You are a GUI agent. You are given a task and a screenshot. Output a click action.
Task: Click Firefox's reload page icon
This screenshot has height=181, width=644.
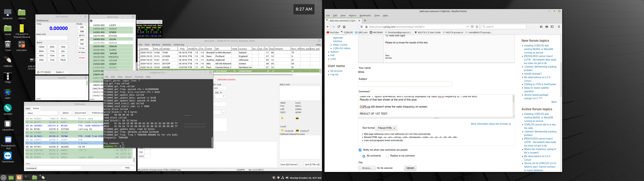click(x=339, y=27)
